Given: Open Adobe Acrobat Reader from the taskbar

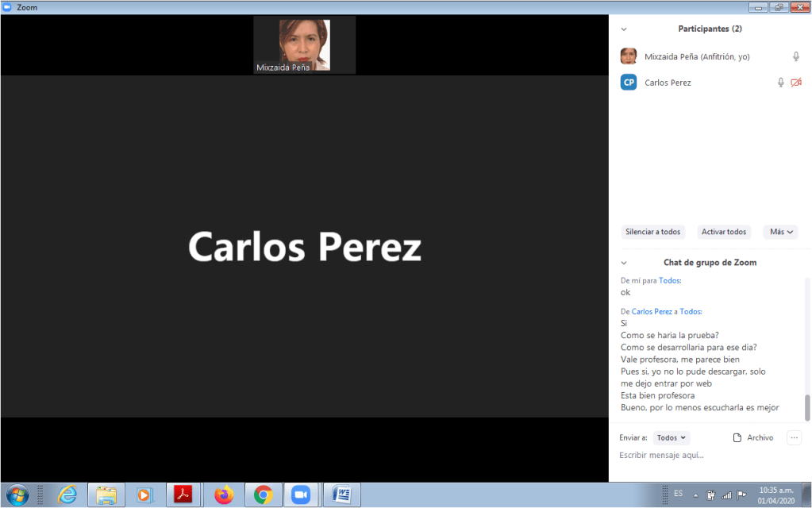Looking at the screenshot, I should pyautogui.click(x=184, y=495).
